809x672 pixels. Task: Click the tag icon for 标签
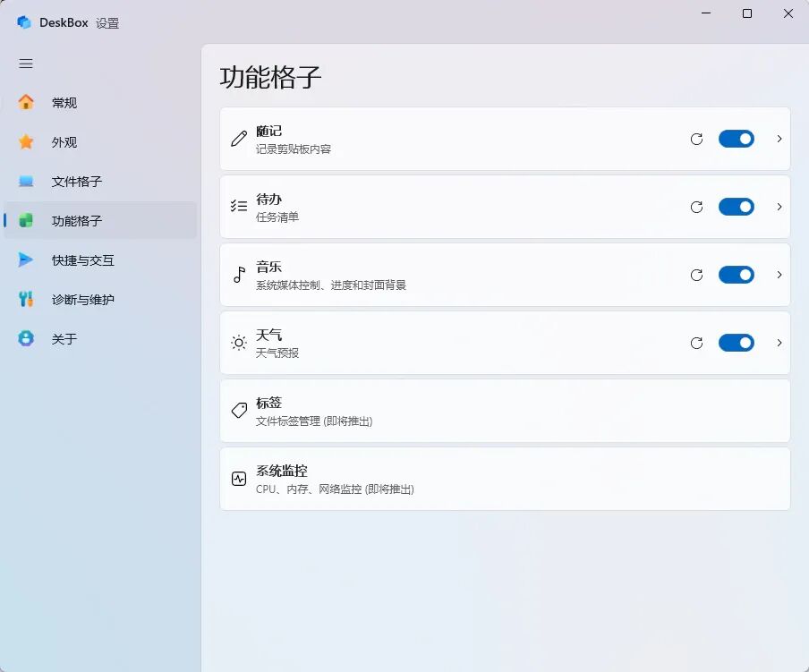[x=239, y=411]
